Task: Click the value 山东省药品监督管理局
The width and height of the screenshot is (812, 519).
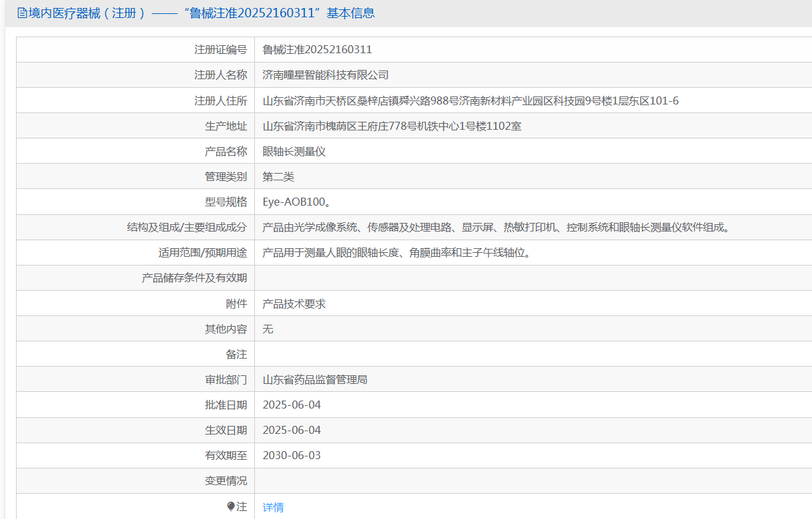Action: click(x=315, y=379)
